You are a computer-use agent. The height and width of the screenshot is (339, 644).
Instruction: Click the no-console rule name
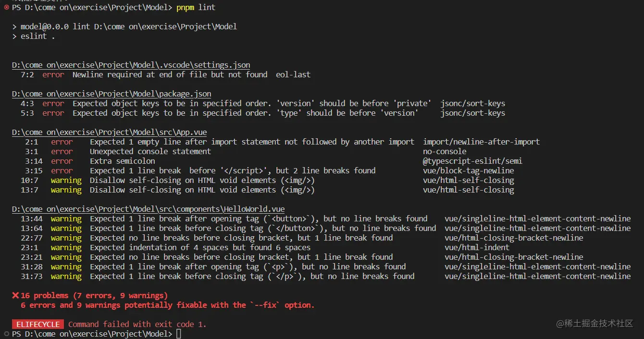(x=445, y=151)
